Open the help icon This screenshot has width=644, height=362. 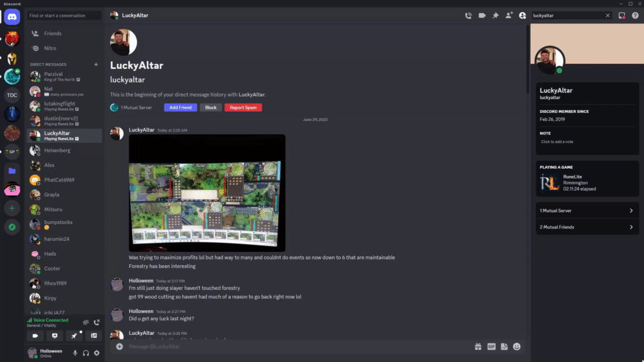635,15
